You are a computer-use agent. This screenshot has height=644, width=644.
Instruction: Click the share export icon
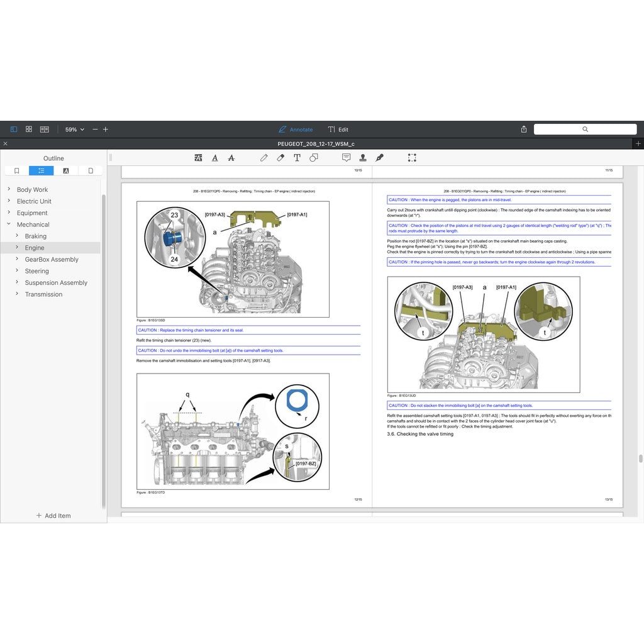(524, 130)
